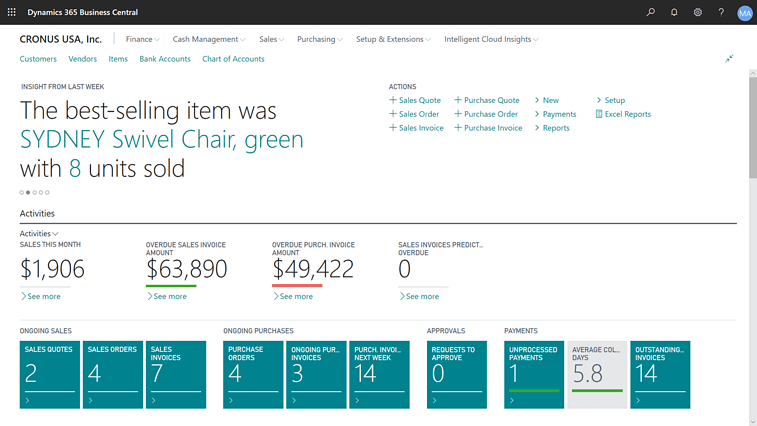
Task: Click the plus icon beside Purchase Quote
Action: [458, 100]
